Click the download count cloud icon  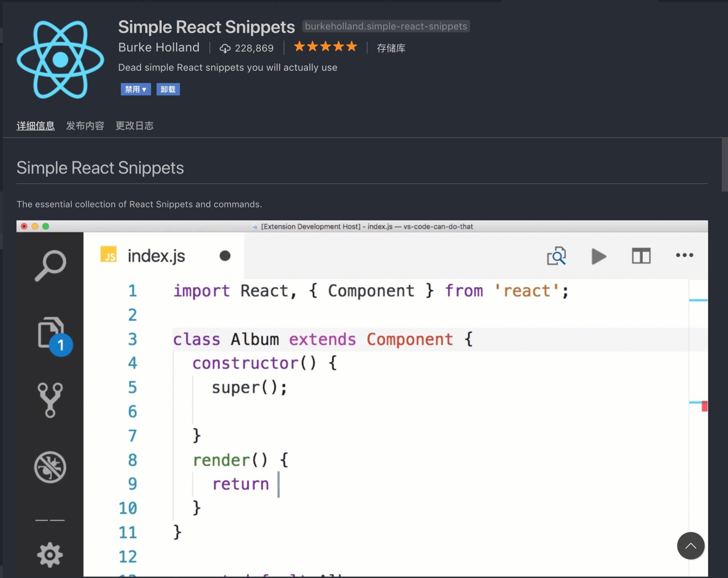(x=225, y=48)
